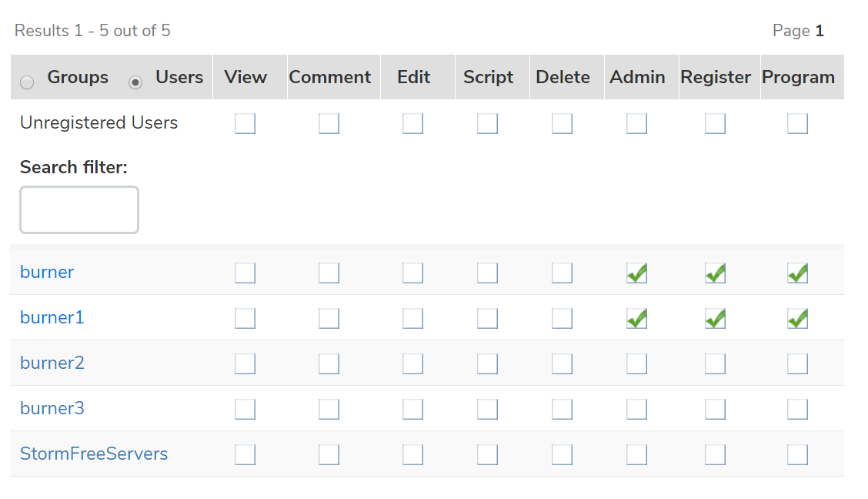Enable View for Unregistered Users

pyautogui.click(x=245, y=123)
